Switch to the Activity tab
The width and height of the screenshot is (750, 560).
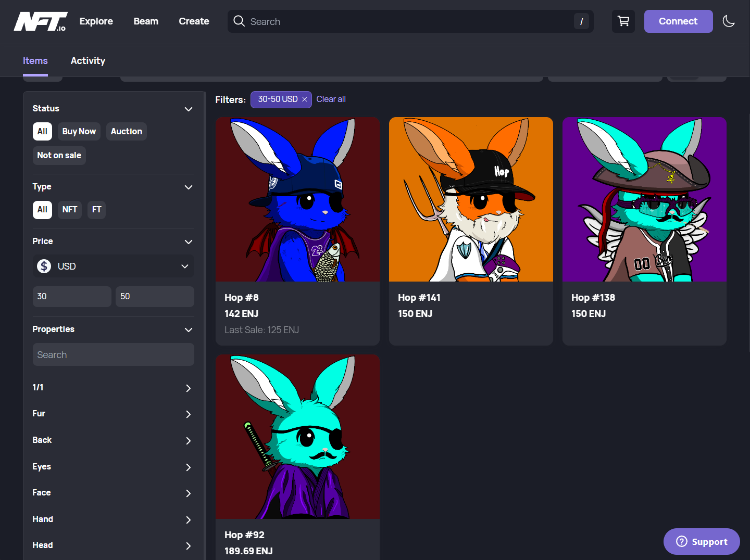coord(88,61)
